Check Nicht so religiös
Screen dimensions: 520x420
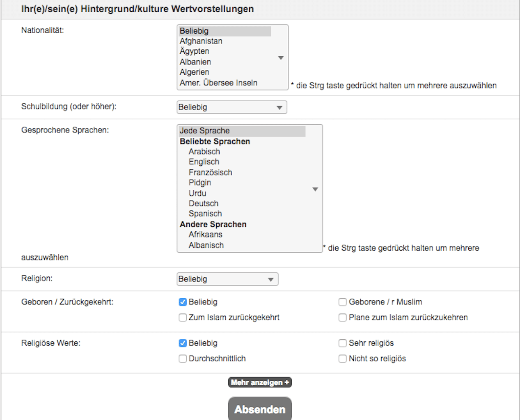pos(342,359)
